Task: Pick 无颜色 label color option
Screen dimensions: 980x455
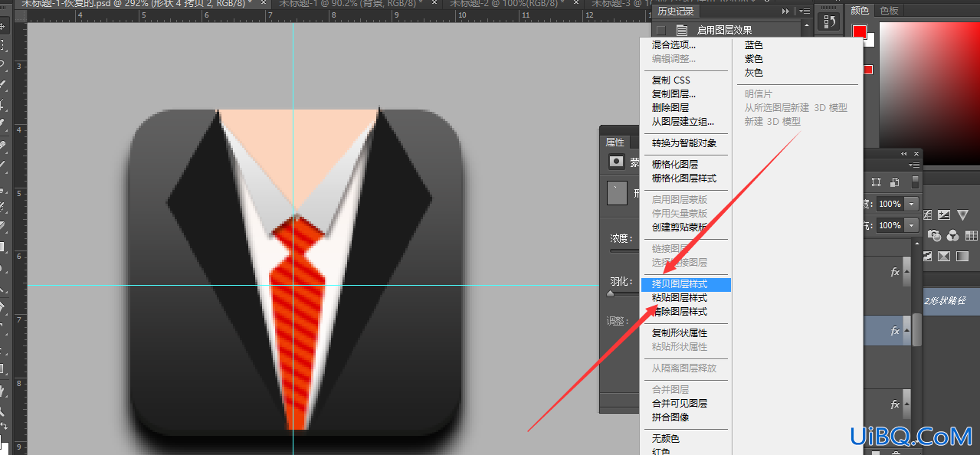Action: (666, 439)
